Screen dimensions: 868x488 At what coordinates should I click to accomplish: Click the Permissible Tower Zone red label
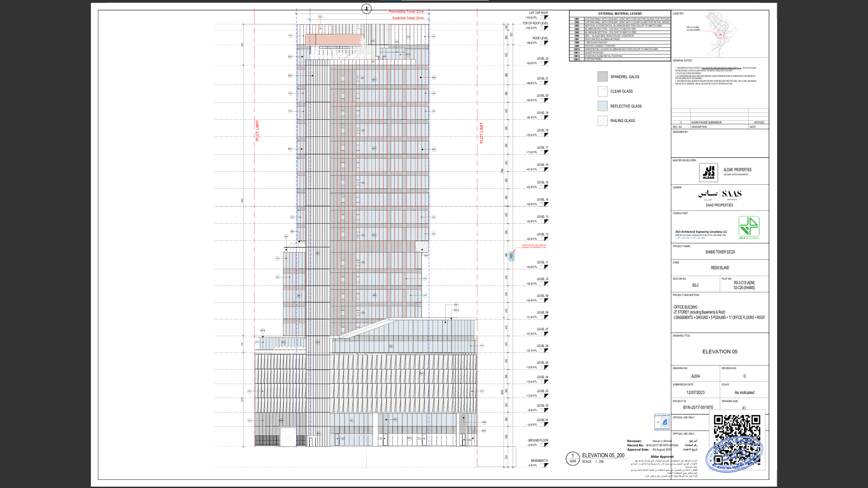click(x=406, y=12)
